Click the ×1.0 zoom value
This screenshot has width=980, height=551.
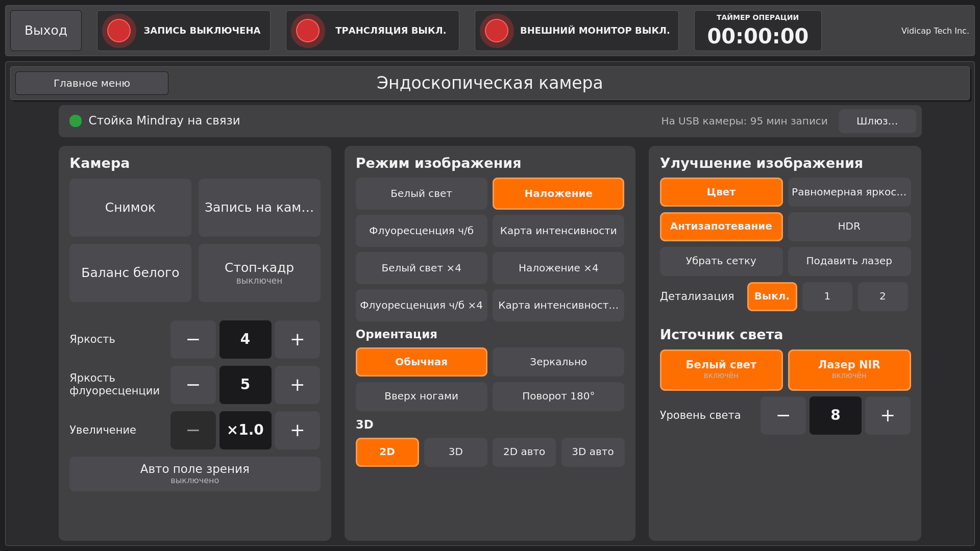[245, 430]
